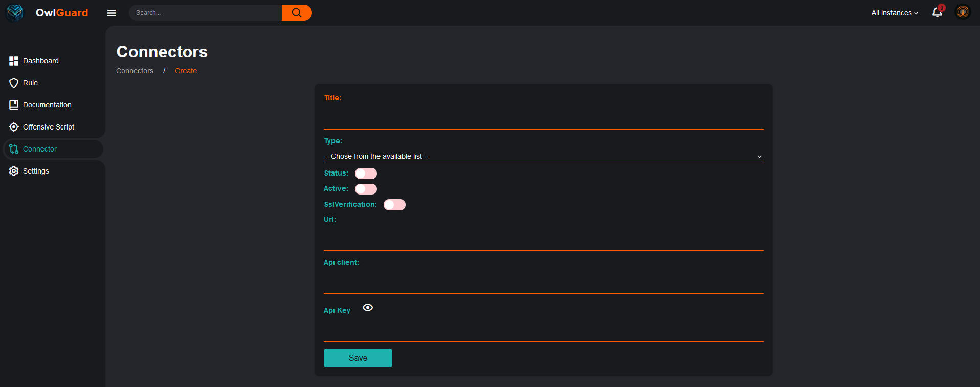Click the OwlGuard brand name
Screen dimensions: 980x387
pos(62,13)
